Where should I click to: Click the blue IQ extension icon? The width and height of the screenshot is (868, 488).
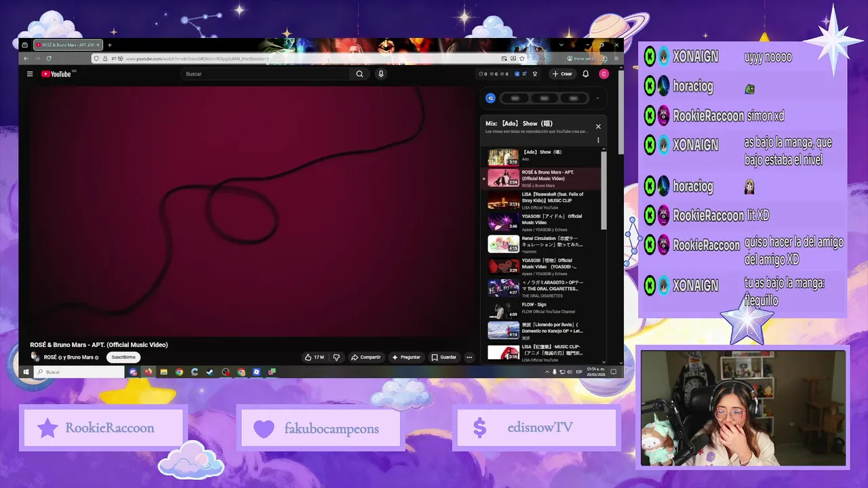(x=491, y=98)
